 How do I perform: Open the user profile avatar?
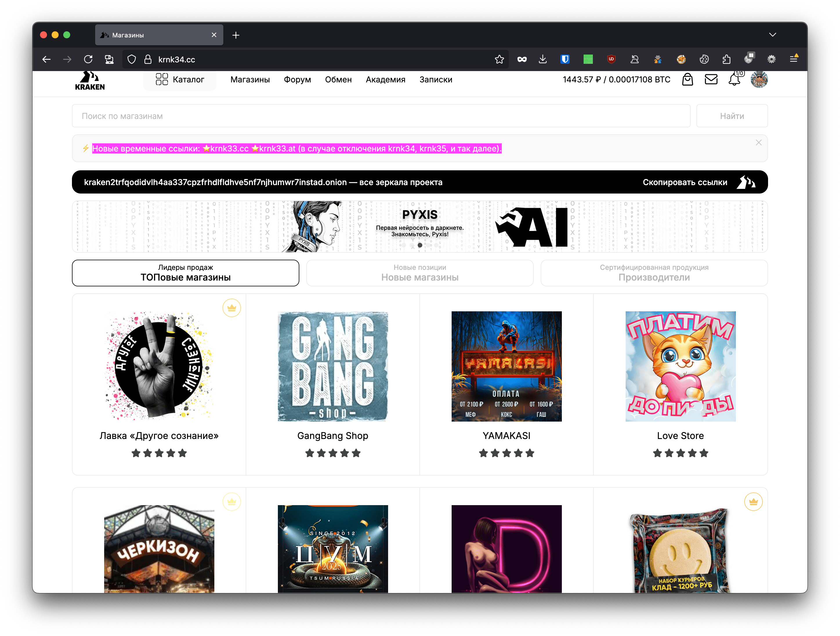point(759,79)
